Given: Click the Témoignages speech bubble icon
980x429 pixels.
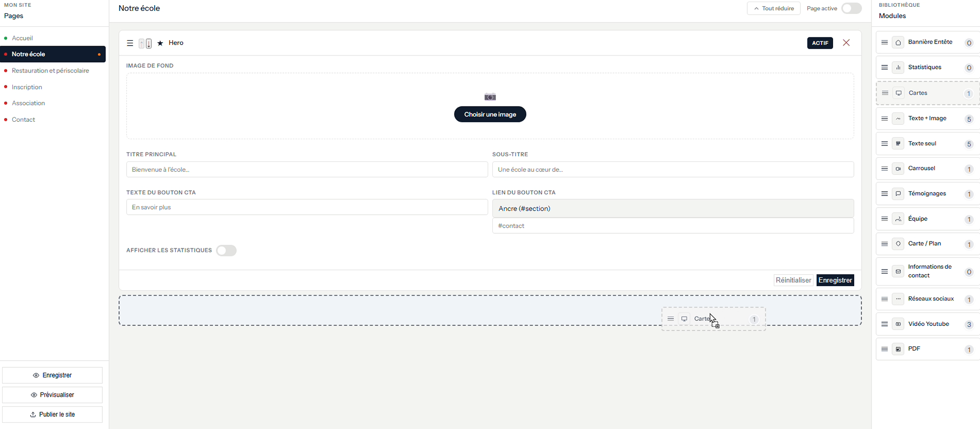Looking at the screenshot, I should [x=898, y=194].
